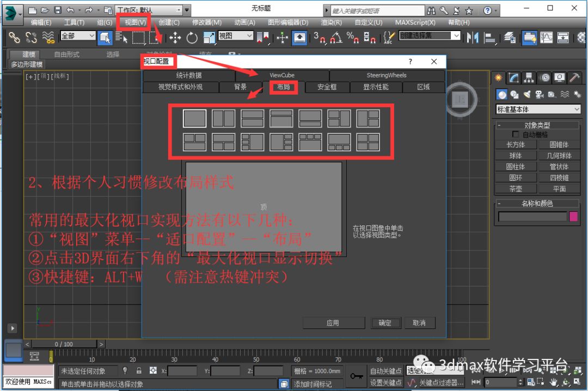Switch to the 统计数据 tab

point(189,75)
